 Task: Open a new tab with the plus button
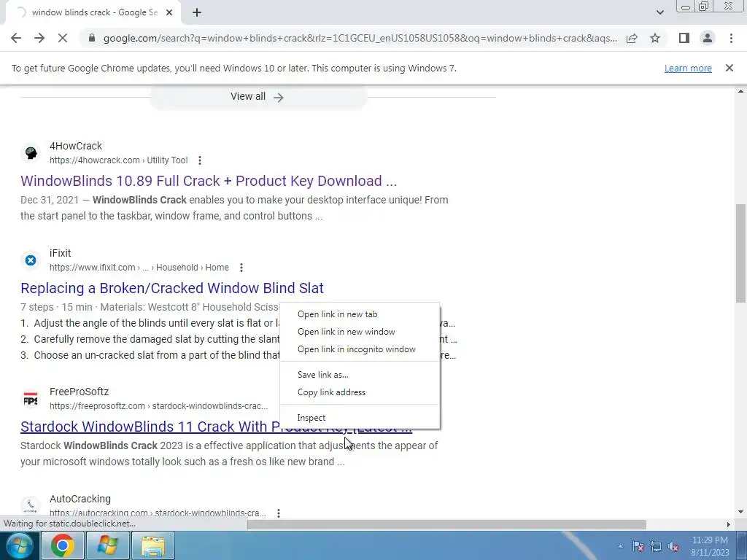(x=197, y=12)
